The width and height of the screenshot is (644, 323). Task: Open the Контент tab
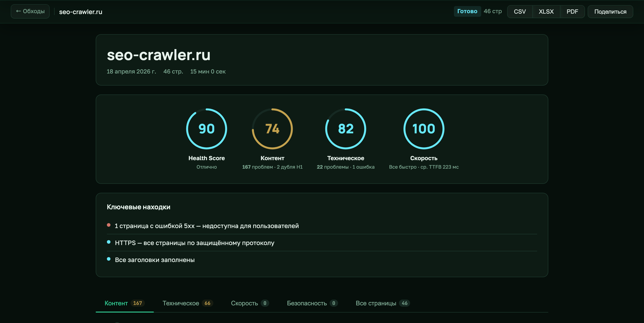click(x=125, y=303)
